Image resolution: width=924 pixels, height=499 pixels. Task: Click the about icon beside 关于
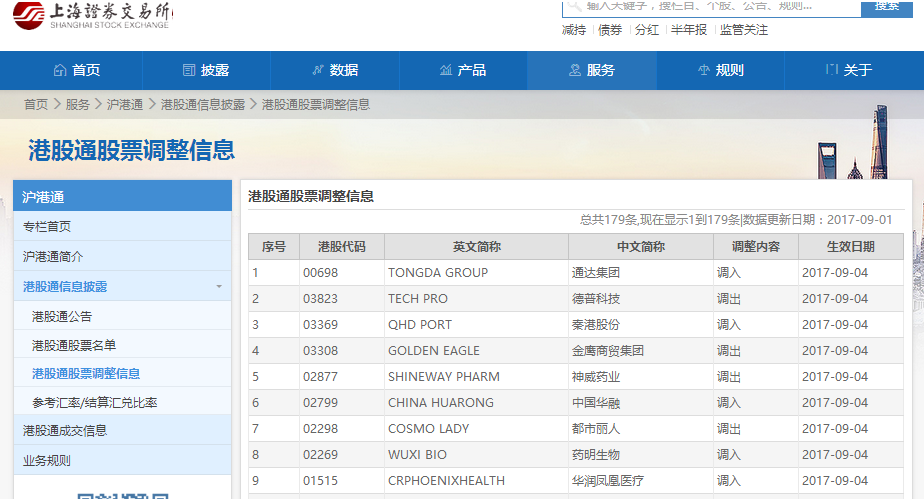pyautogui.click(x=831, y=70)
